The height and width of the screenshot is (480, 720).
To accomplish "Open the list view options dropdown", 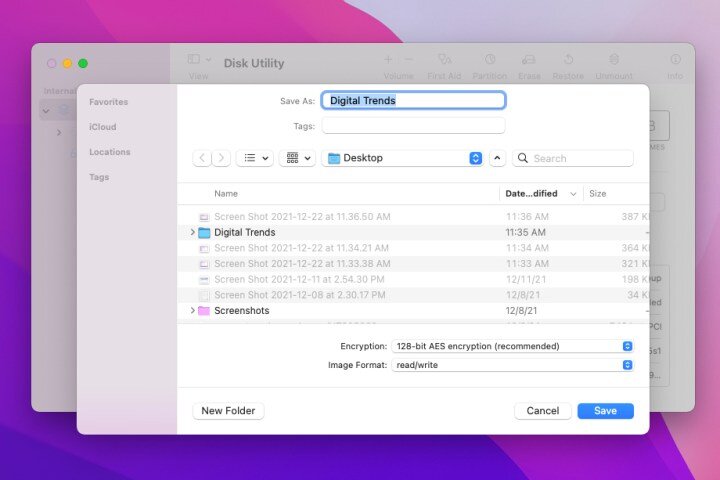I will click(255, 158).
